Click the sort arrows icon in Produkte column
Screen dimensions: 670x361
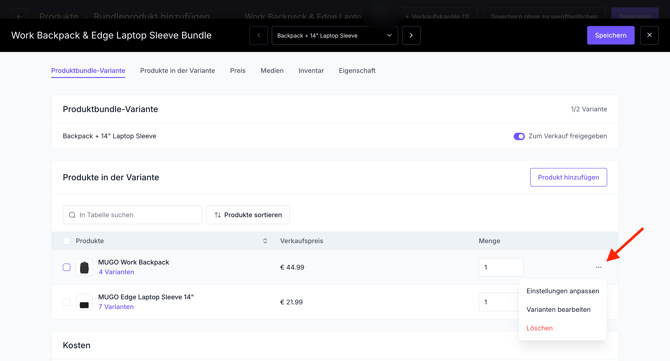click(x=265, y=241)
